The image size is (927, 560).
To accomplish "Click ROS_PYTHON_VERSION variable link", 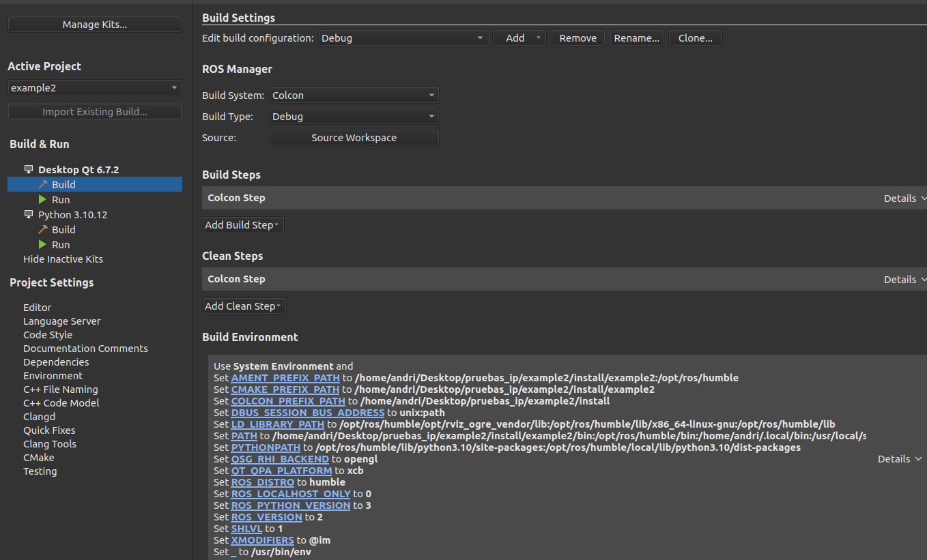I will 291,505.
